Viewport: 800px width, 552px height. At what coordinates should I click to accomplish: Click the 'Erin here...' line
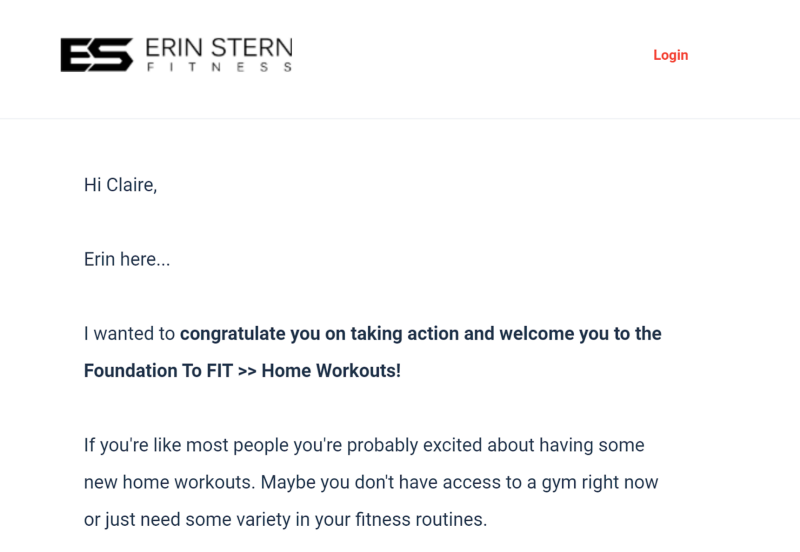(x=127, y=259)
